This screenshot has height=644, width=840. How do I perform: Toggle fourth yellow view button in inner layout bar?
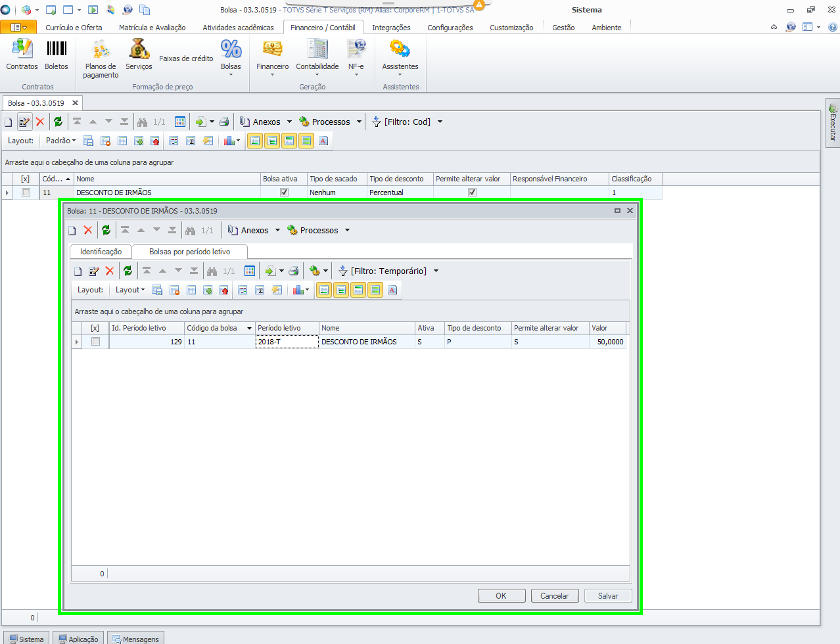pyautogui.click(x=375, y=290)
